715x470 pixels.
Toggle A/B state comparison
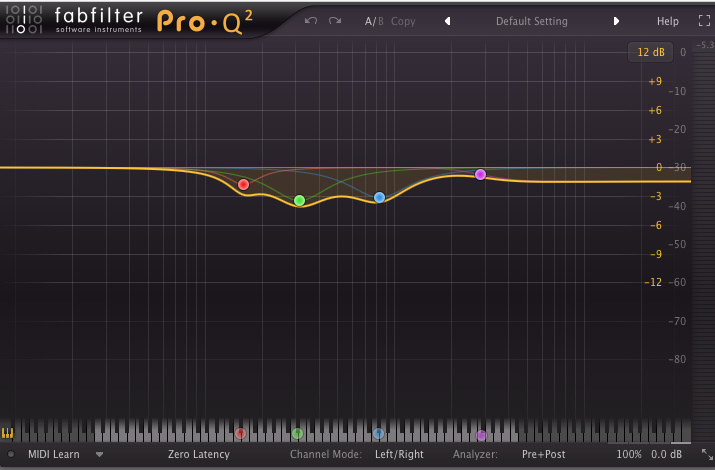point(374,21)
